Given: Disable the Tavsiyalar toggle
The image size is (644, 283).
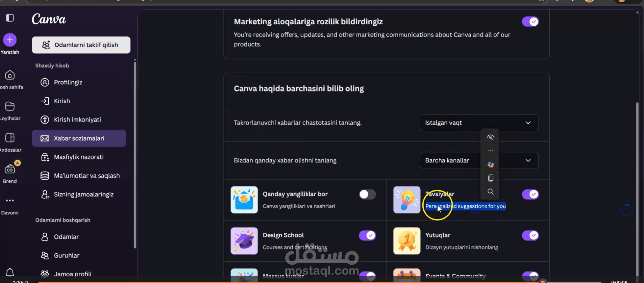Looking at the screenshot, I should pos(530,194).
